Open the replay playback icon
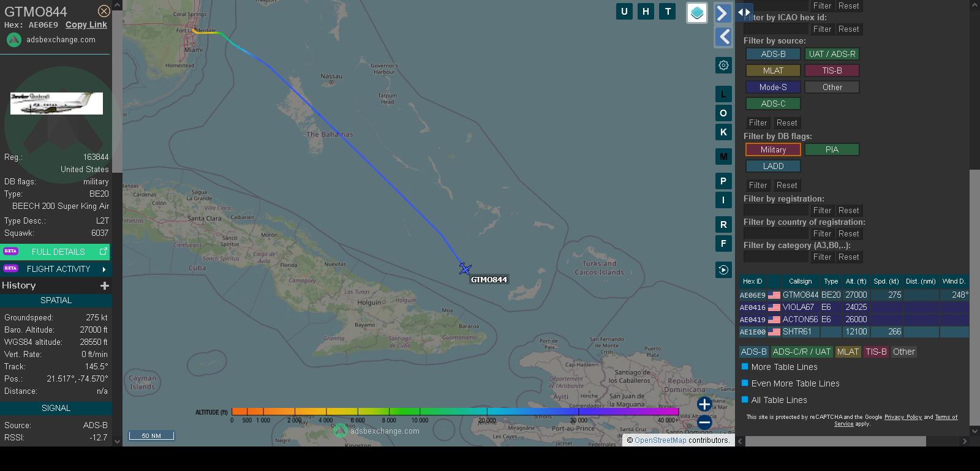 click(x=723, y=270)
